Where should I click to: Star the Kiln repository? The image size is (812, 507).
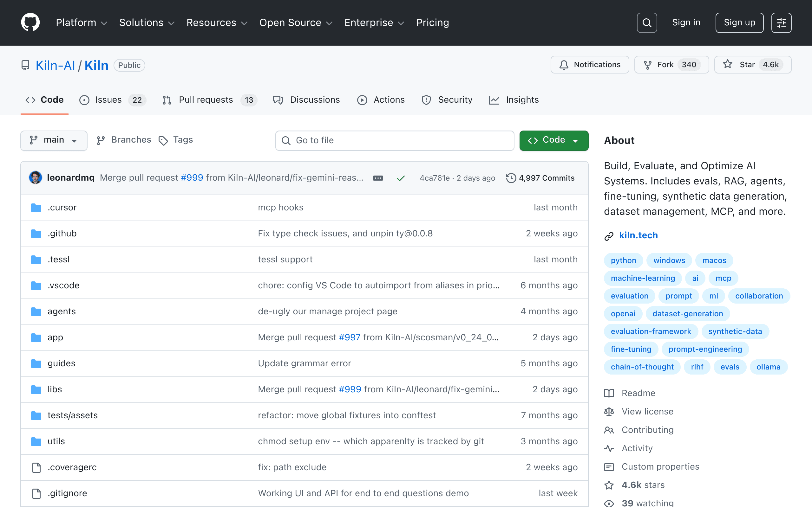point(753,65)
